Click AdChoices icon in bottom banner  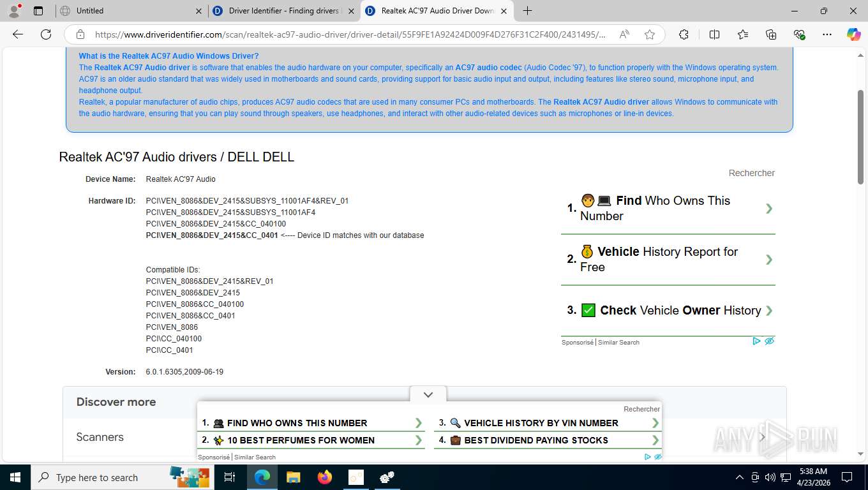tap(648, 457)
